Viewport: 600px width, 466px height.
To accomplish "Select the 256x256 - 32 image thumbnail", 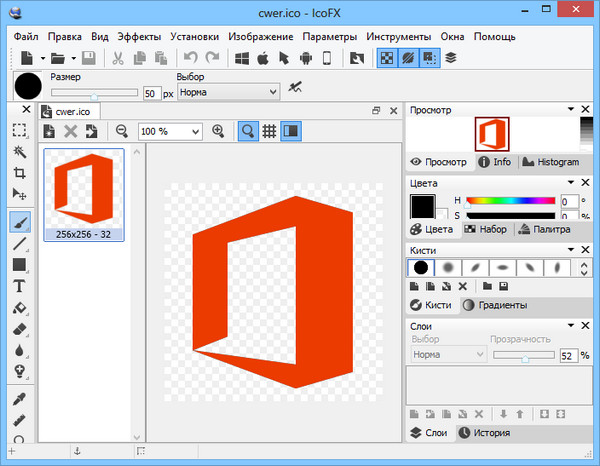I will tap(84, 195).
